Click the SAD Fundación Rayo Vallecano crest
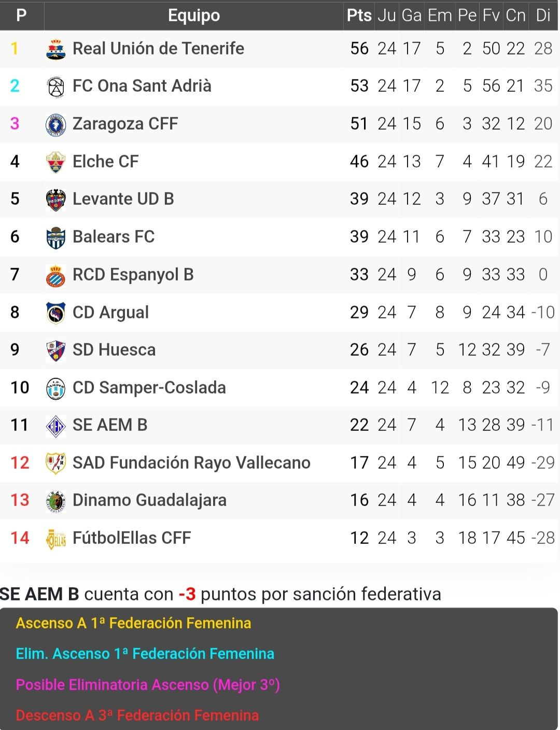560x730 pixels. [x=56, y=464]
